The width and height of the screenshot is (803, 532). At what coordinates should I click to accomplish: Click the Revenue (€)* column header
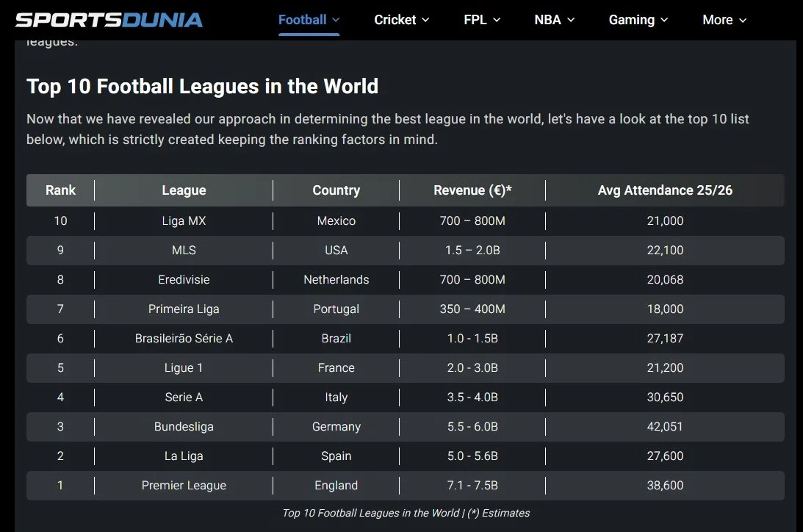point(472,190)
